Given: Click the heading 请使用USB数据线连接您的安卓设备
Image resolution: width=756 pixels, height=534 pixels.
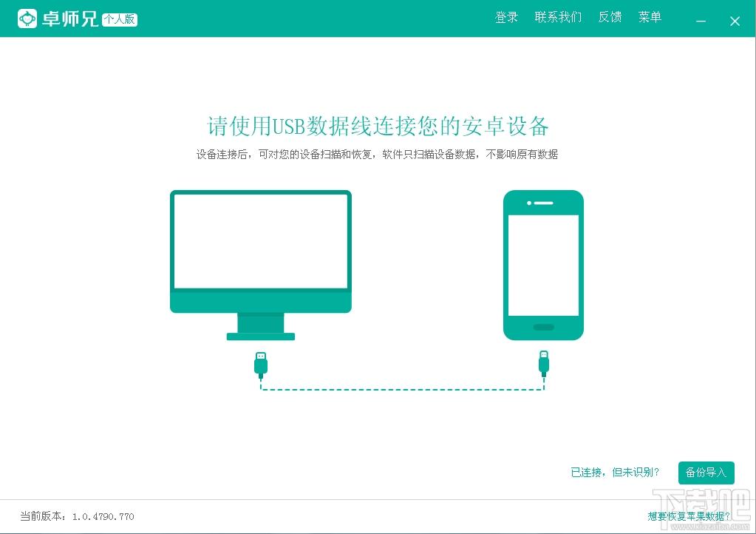Looking at the screenshot, I should pos(378,126).
